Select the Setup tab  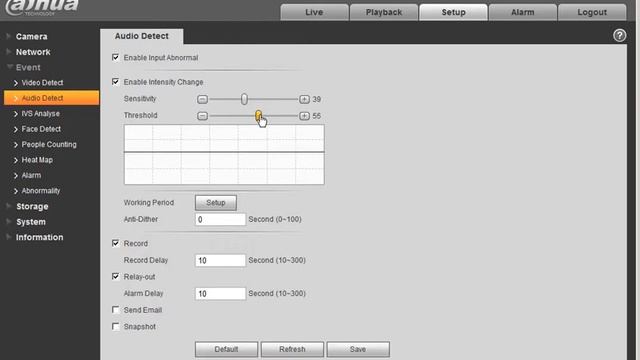coord(453,12)
